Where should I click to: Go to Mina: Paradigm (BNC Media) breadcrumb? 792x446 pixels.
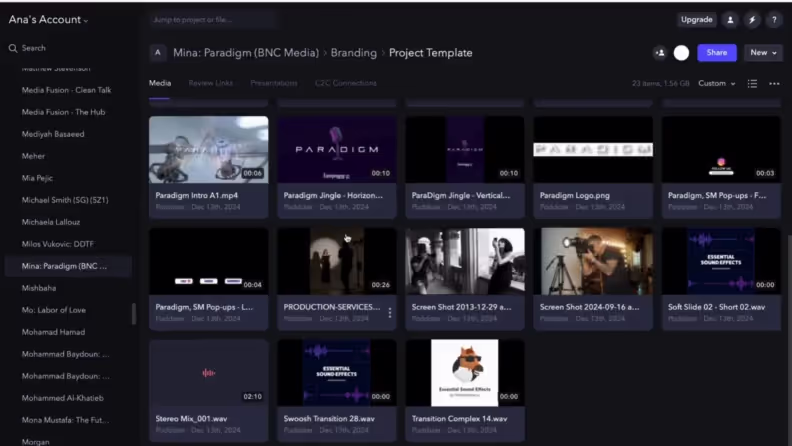pyautogui.click(x=246, y=53)
